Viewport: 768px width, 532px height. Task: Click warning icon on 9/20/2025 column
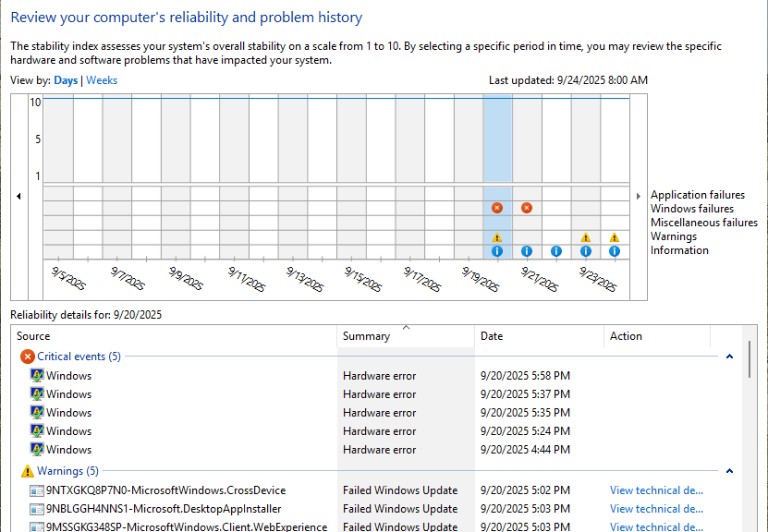[x=497, y=237]
